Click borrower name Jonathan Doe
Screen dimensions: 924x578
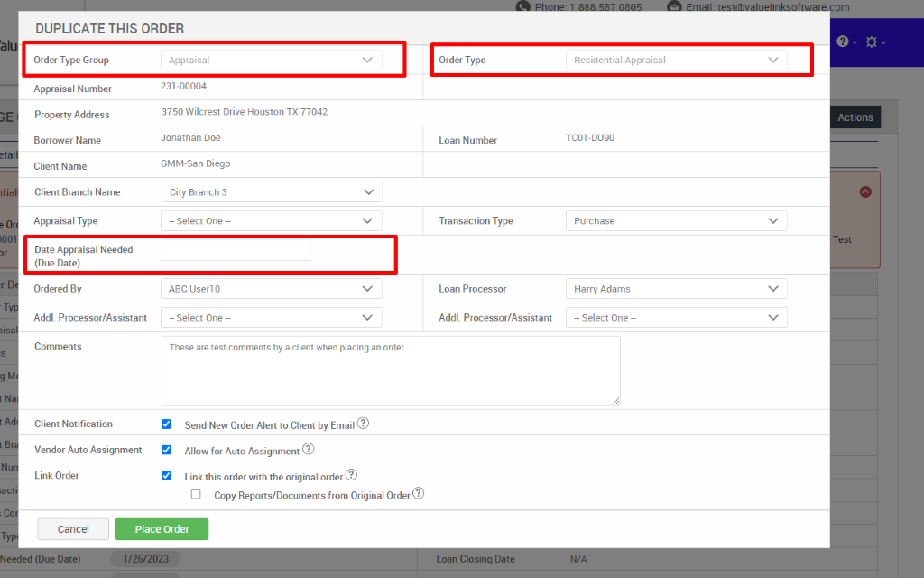190,137
